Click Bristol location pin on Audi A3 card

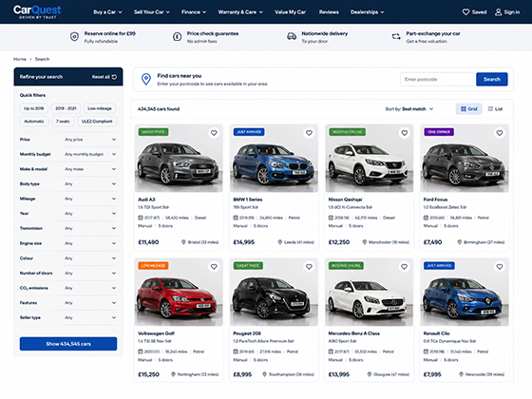pyautogui.click(x=183, y=242)
